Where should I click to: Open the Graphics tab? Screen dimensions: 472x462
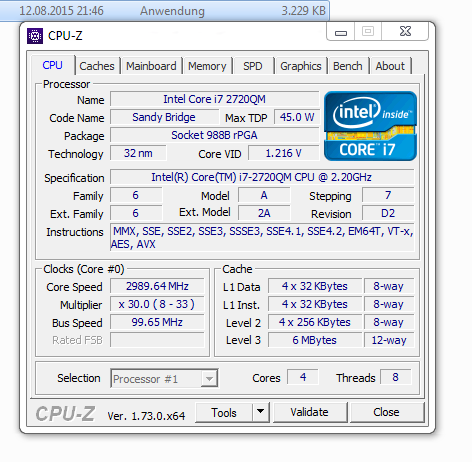(301, 66)
